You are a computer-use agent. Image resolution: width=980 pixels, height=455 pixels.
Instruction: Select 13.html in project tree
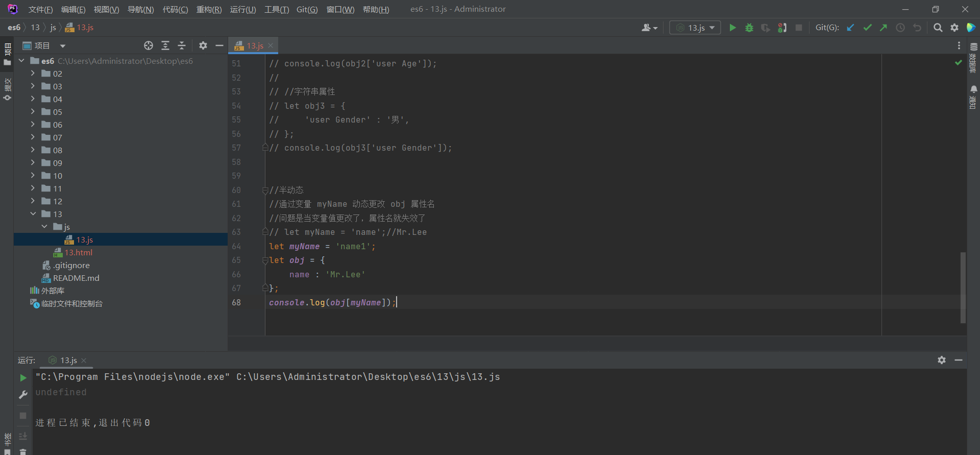click(78, 252)
